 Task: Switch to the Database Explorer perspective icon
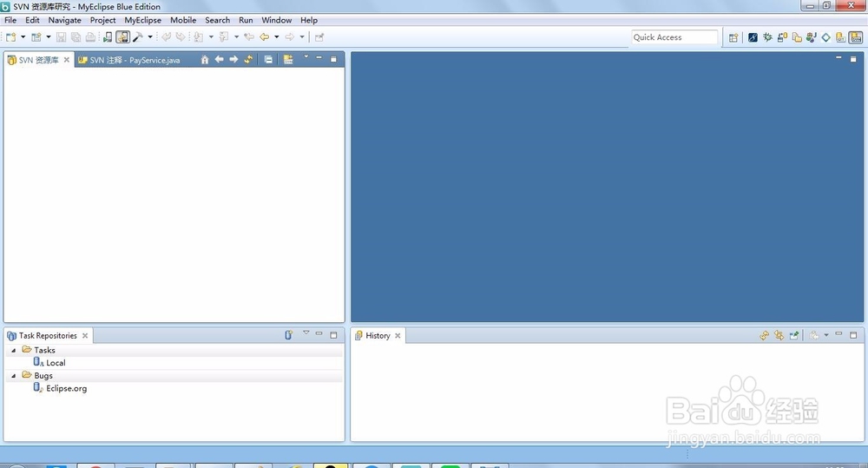point(782,37)
